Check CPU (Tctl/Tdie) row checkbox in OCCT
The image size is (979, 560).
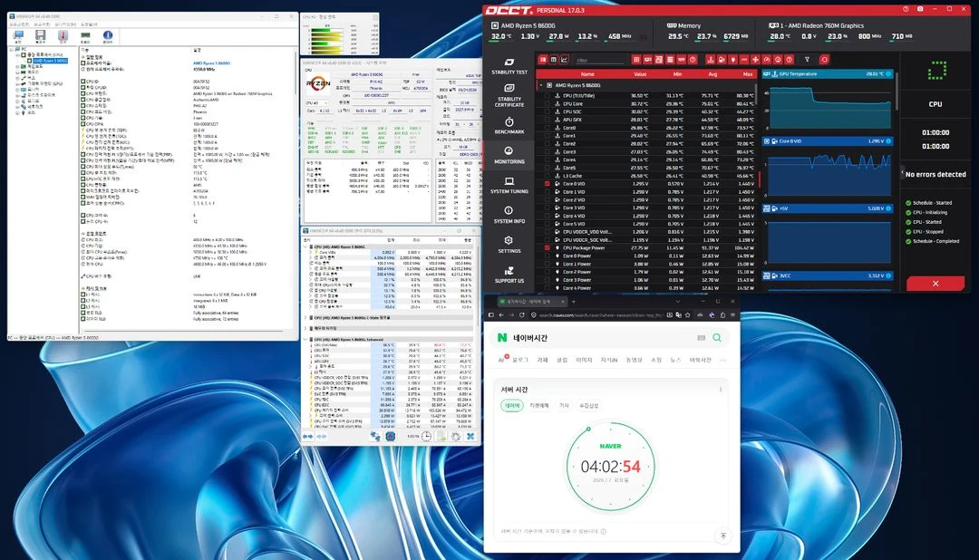tap(548, 95)
